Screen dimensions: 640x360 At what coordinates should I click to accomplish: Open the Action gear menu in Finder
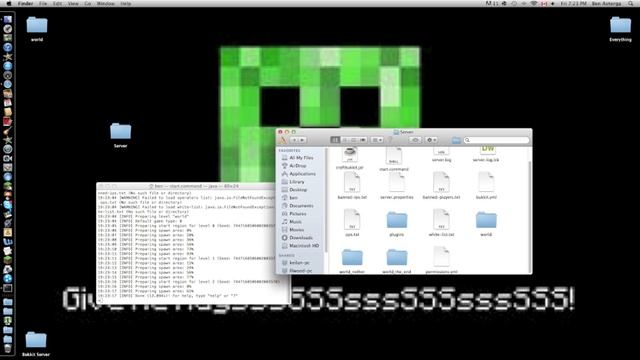pyautogui.click(x=431, y=140)
